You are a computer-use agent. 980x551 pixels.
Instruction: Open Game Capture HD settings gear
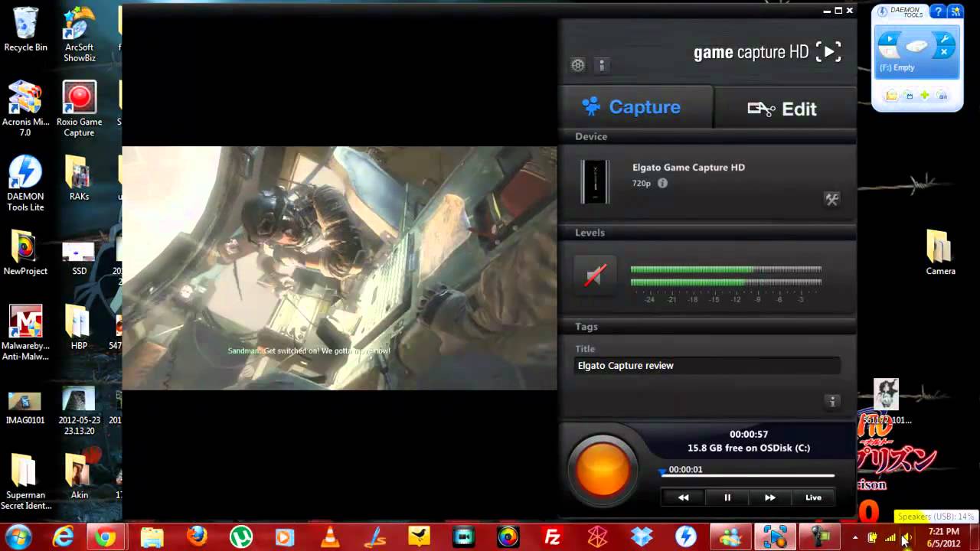[x=578, y=65]
